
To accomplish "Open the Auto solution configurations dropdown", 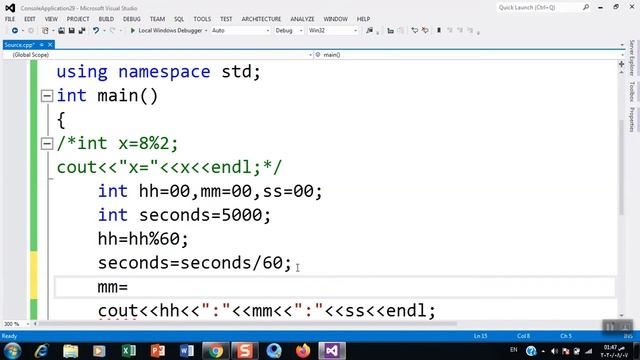I will (240, 31).
